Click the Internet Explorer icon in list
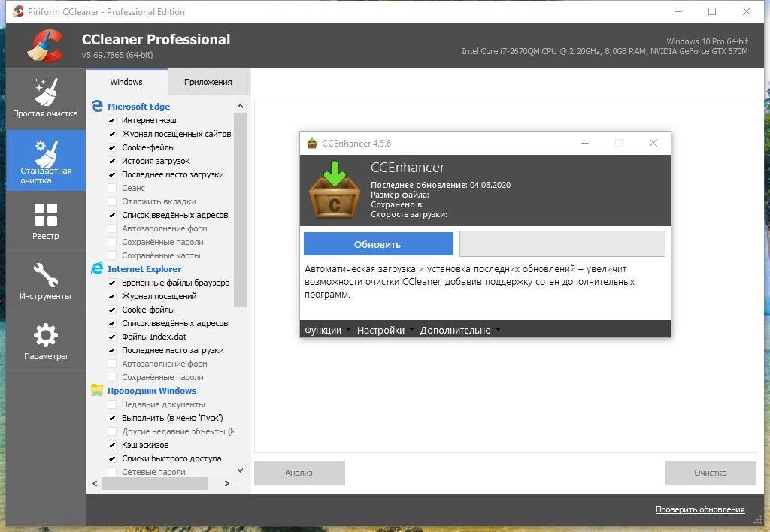Screen dimensions: 770x532 97,269
